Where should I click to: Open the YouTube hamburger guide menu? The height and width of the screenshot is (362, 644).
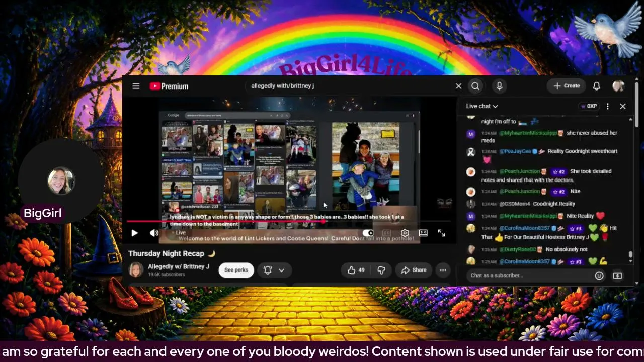(x=136, y=86)
